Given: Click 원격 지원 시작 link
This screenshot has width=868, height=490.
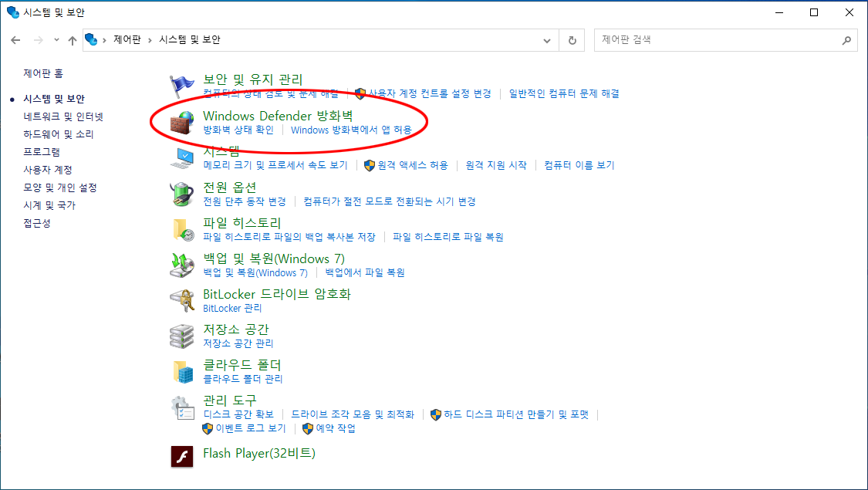Looking at the screenshot, I should [x=496, y=165].
